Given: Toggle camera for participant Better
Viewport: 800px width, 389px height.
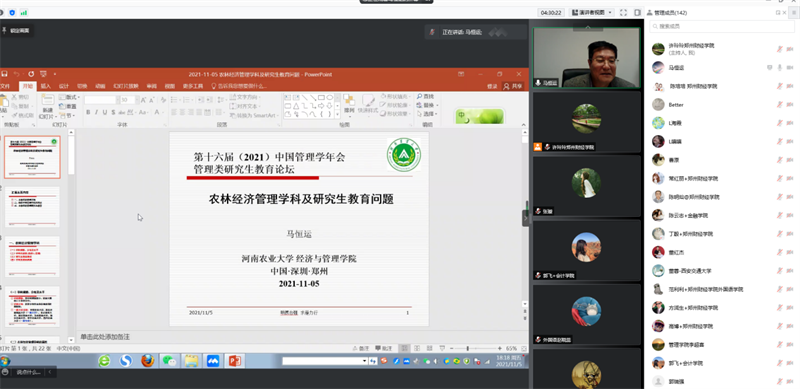Looking at the screenshot, I should pos(790,105).
